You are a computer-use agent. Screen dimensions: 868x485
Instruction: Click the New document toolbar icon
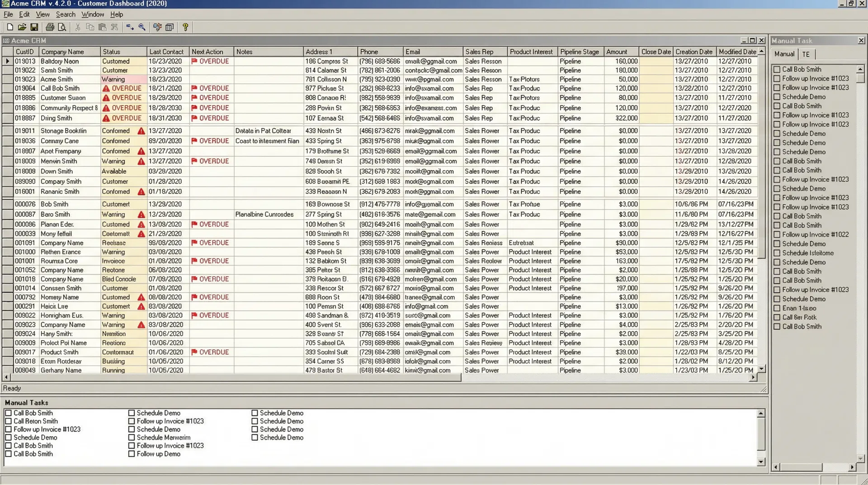10,27
